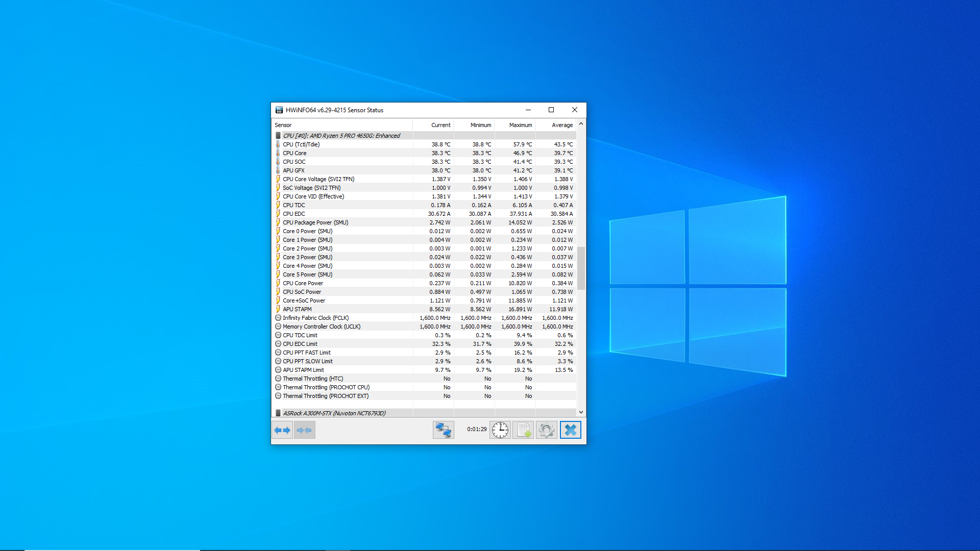Click the Maximum column header
Screen dimensions: 980x551
(520, 125)
